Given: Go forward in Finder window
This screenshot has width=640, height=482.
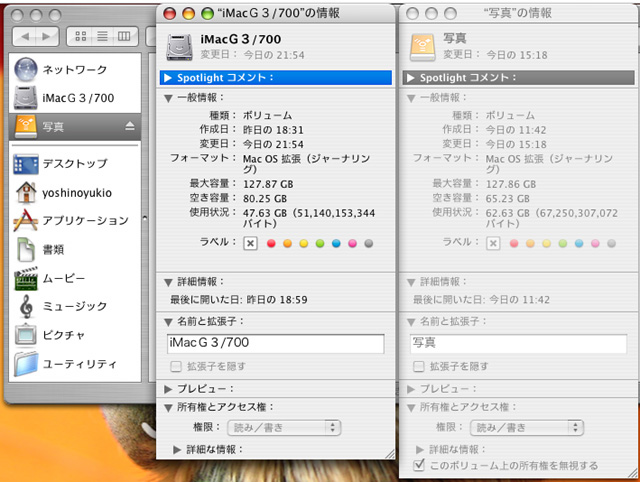Looking at the screenshot, I should (x=47, y=36).
